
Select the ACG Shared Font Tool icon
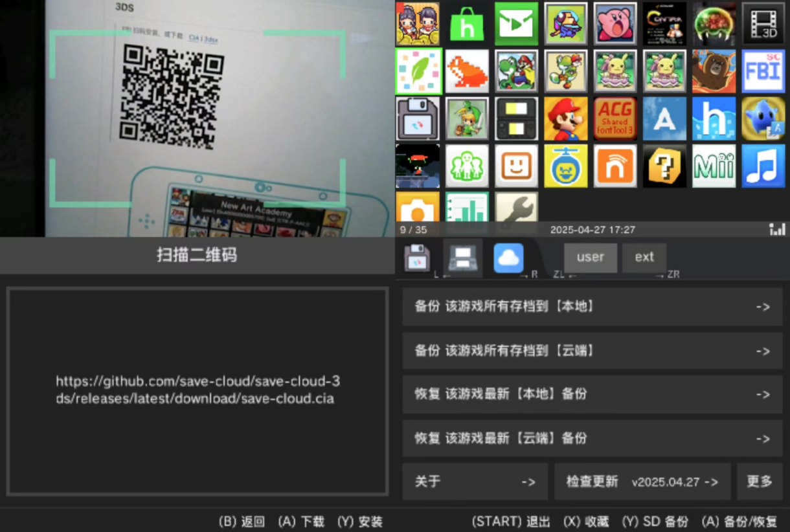point(615,118)
